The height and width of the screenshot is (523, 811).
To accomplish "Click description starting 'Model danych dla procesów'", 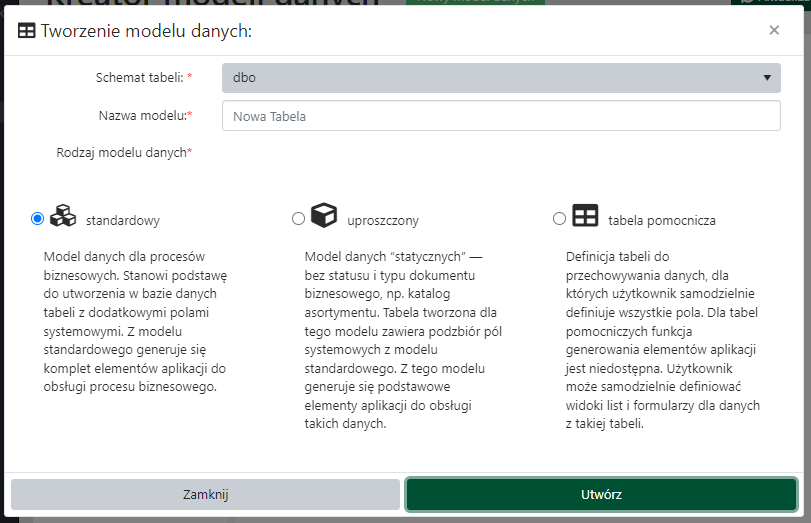I will (136, 321).
